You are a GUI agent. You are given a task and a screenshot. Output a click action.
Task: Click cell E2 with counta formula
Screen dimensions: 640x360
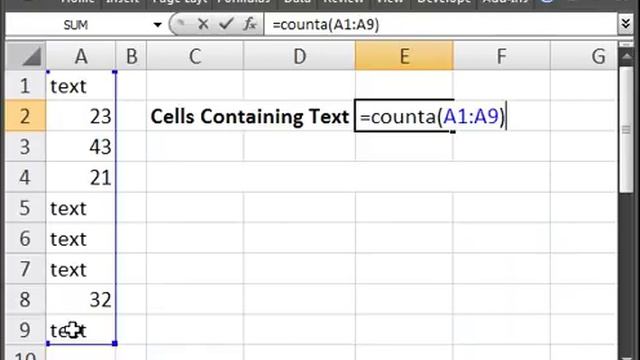[x=404, y=116]
